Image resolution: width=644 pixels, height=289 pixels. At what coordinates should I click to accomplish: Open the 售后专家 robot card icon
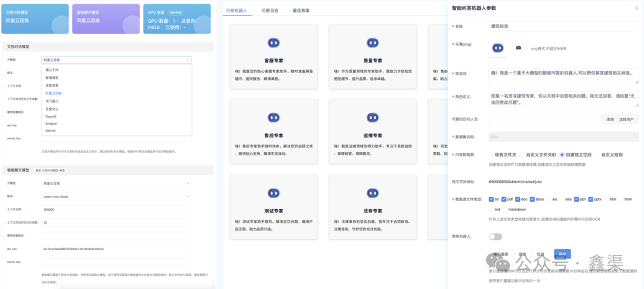tap(274, 118)
